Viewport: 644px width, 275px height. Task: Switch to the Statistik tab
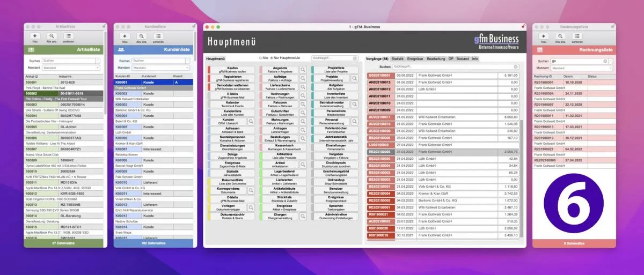pos(397,58)
